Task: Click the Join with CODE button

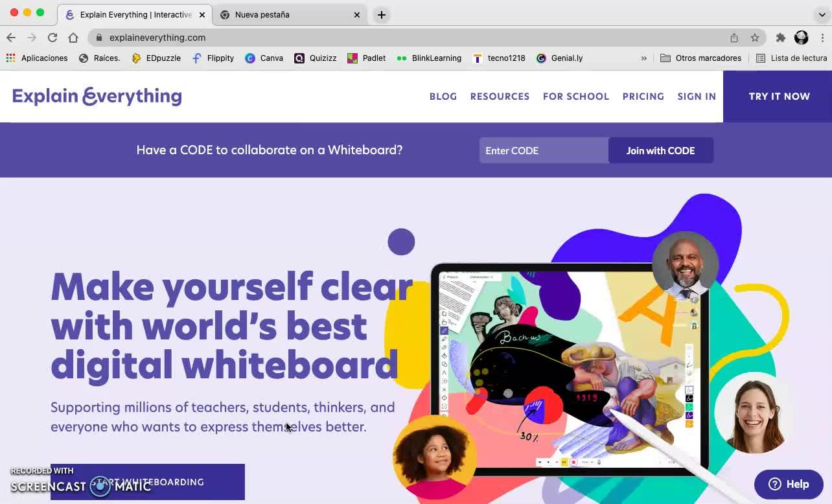Action: pos(661,150)
